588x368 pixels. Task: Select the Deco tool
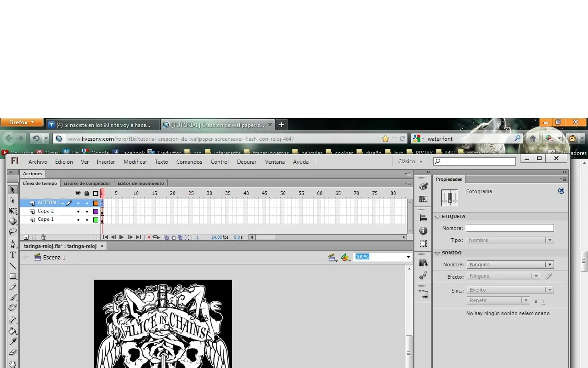13,307
